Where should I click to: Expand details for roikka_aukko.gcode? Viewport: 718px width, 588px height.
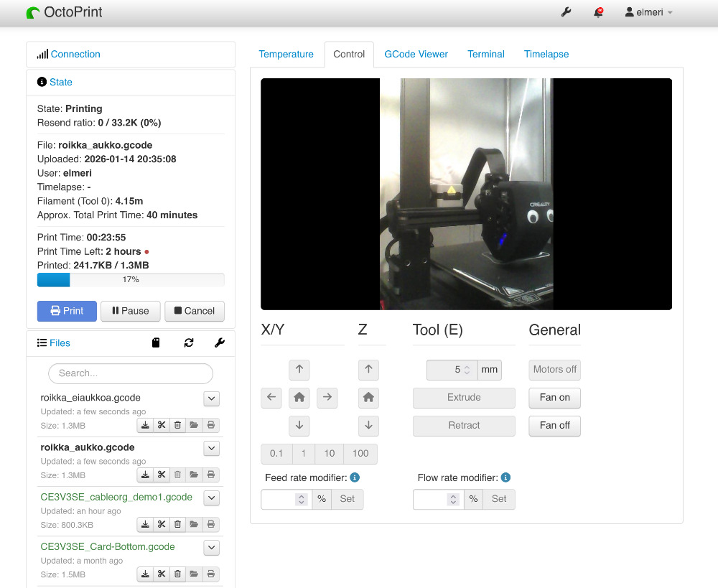[212, 448]
